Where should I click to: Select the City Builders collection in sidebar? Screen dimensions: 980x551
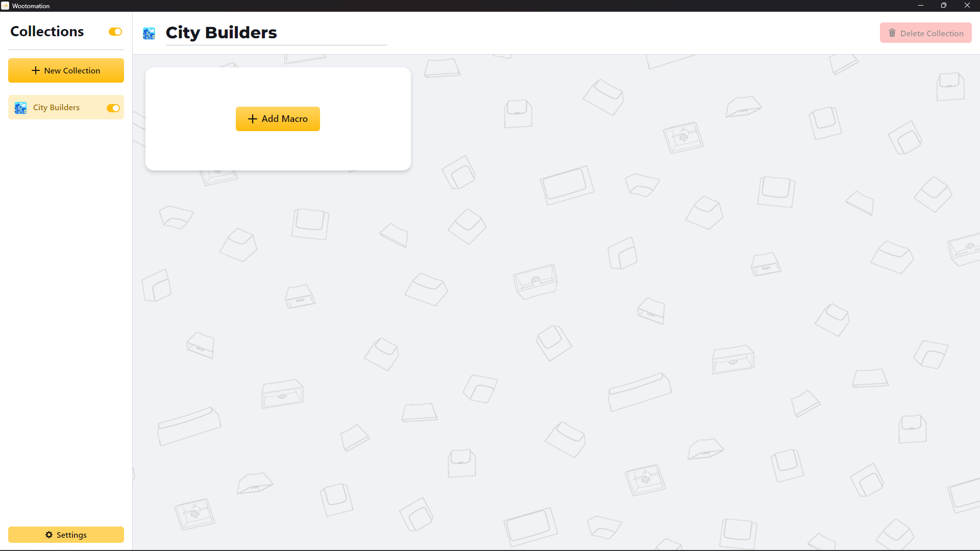[x=66, y=108]
